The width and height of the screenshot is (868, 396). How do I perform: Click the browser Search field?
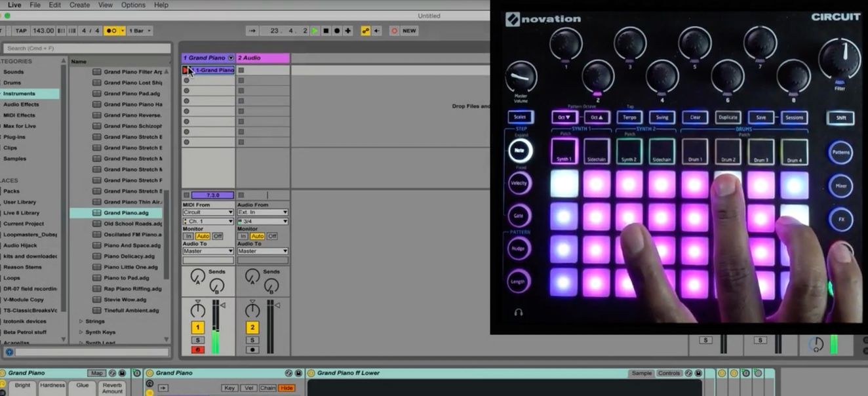click(87, 48)
